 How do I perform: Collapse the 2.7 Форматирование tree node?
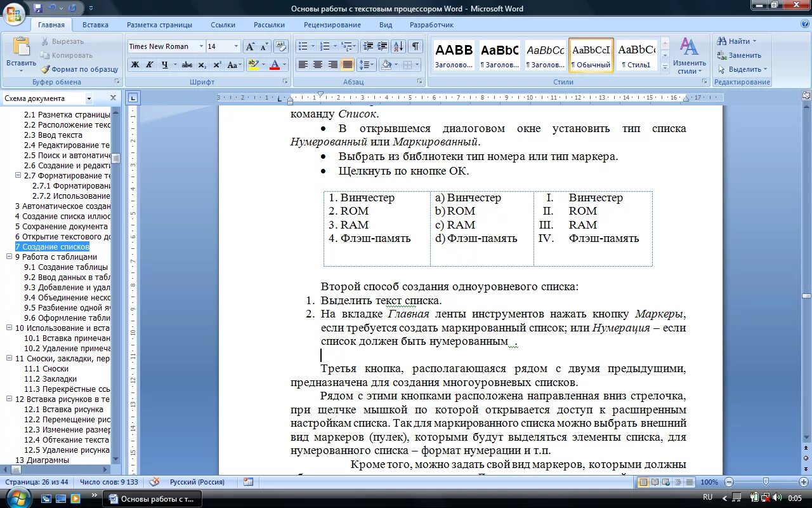tap(18, 175)
